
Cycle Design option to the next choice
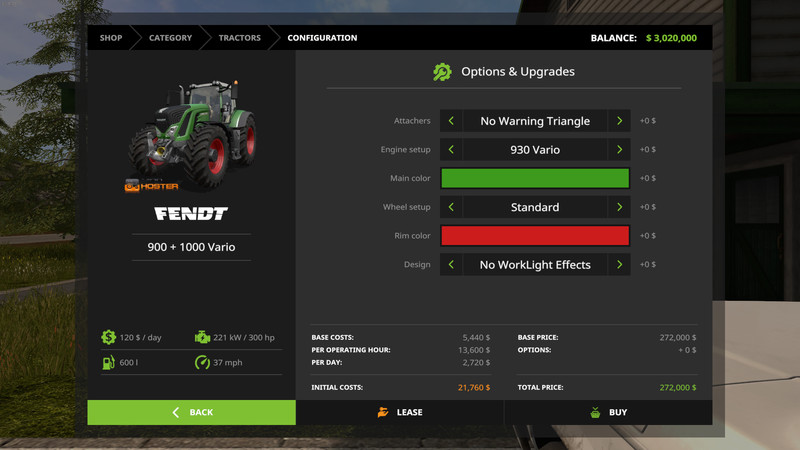[620, 265]
